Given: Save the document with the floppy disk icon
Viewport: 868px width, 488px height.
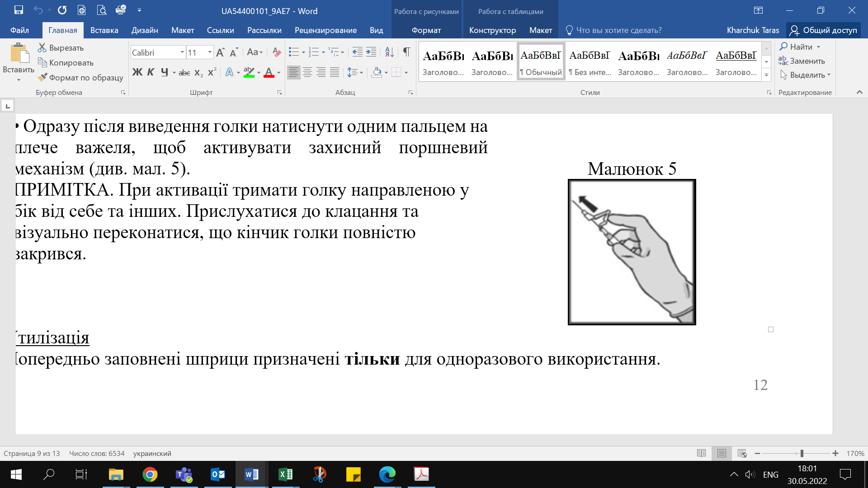Looking at the screenshot, I should (19, 10).
